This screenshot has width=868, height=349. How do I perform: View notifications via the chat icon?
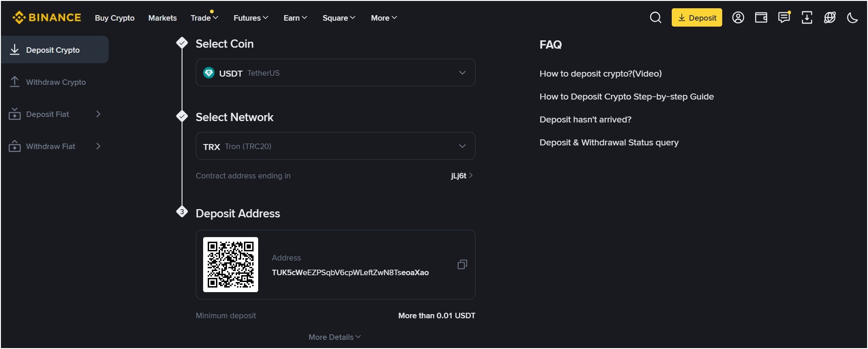pos(784,17)
